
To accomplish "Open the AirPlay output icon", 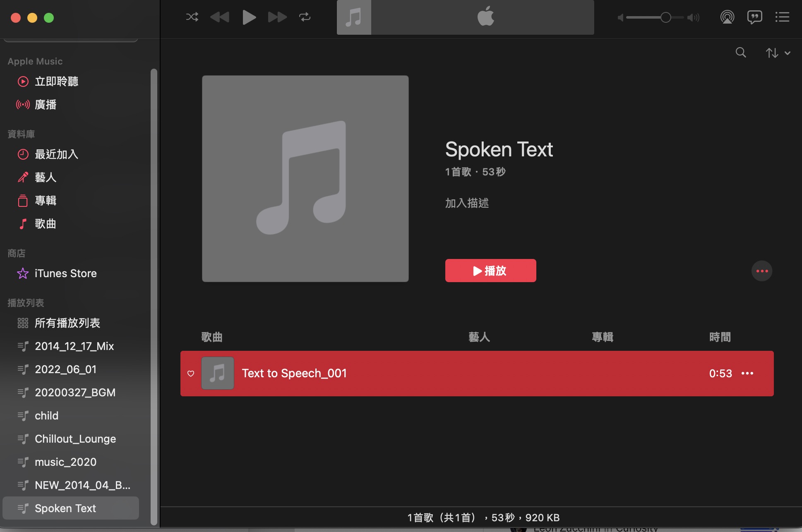I will pyautogui.click(x=727, y=17).
